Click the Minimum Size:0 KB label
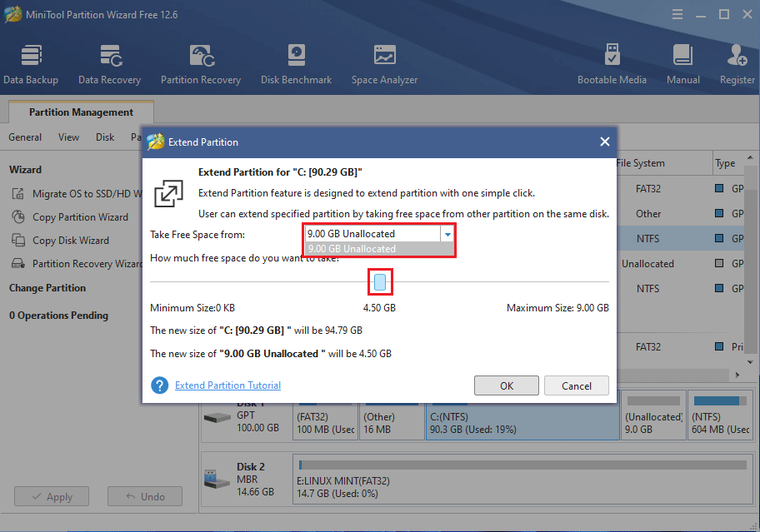The height and width of the screenshot is (532, 760). tap(192, 308)
